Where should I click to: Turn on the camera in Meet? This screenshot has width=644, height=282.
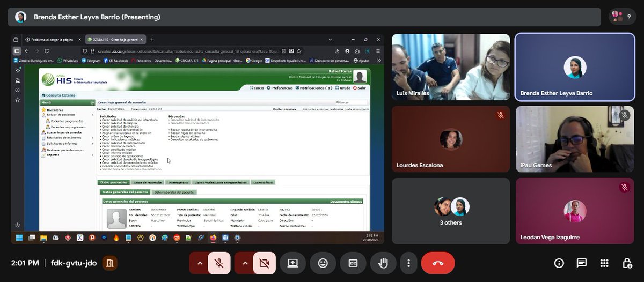(264, 263)
